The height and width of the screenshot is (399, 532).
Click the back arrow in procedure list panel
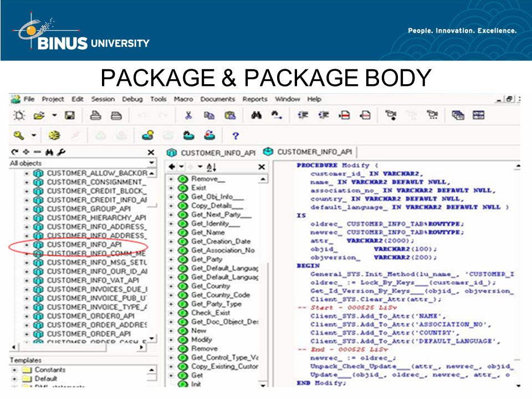pyautogui.click(x=172, y=167)
